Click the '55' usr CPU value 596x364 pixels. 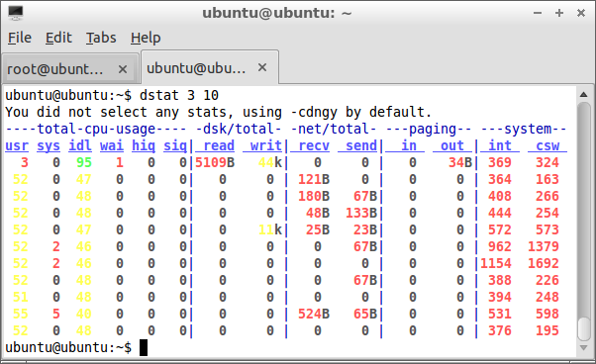pyautogui.click(x=21, y=314)
